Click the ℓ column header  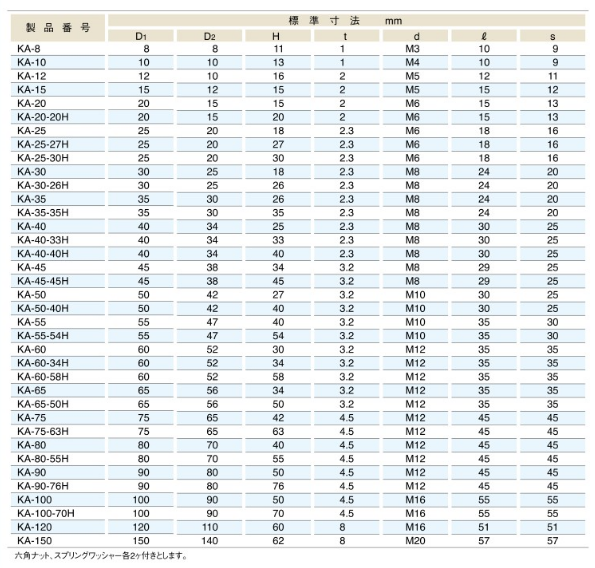484,36
